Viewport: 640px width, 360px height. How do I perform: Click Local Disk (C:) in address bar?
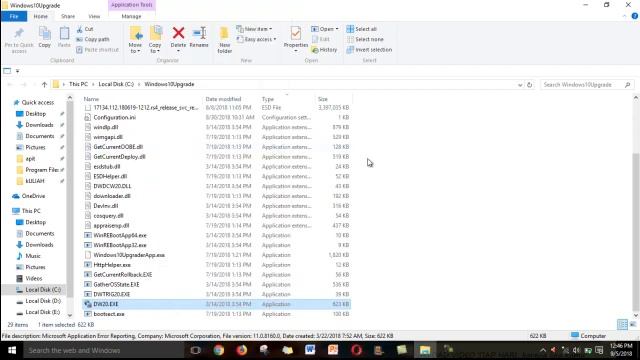coord(116,84)
